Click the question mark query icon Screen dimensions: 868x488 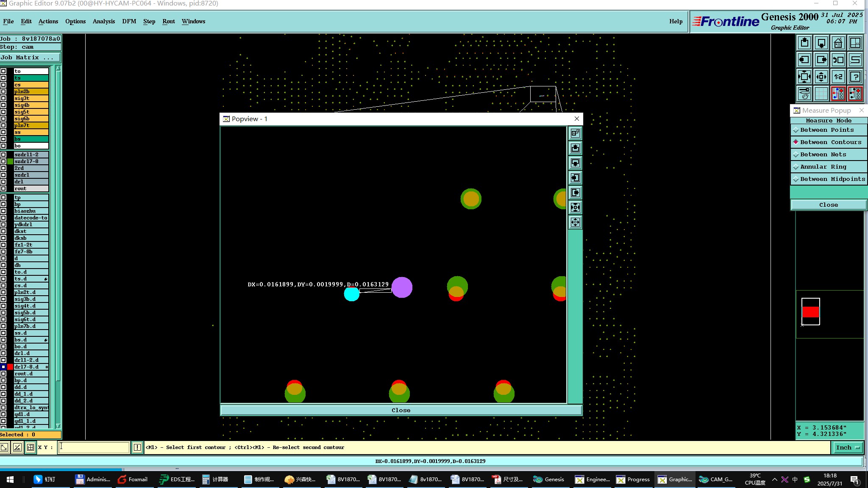pyautogui.click(x=855, y=77)
